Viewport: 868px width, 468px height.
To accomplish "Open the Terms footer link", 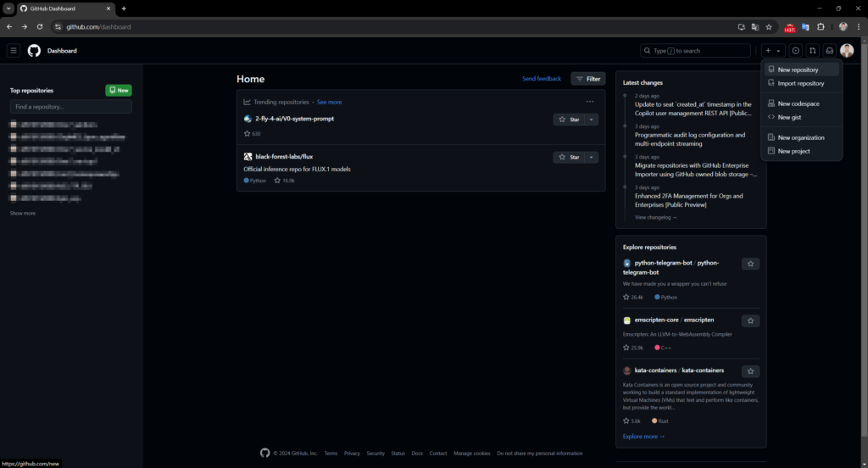I will 331,453.
